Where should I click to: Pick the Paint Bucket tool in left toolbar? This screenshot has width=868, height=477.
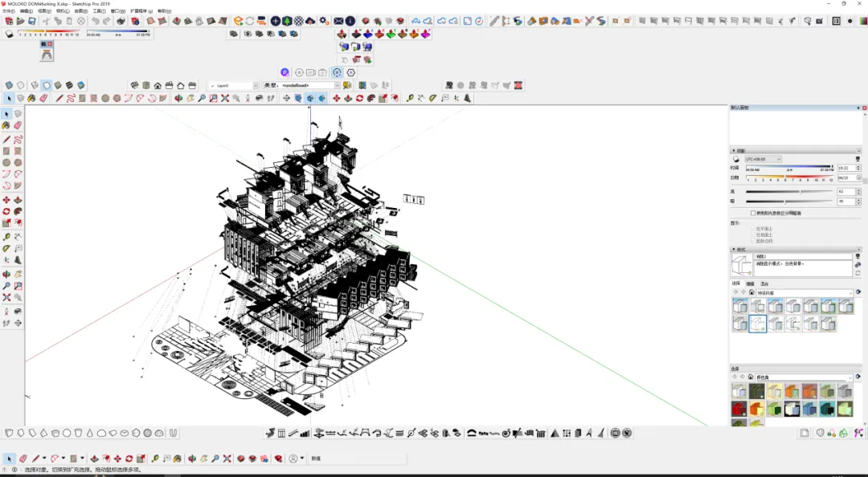click(6, 125)
